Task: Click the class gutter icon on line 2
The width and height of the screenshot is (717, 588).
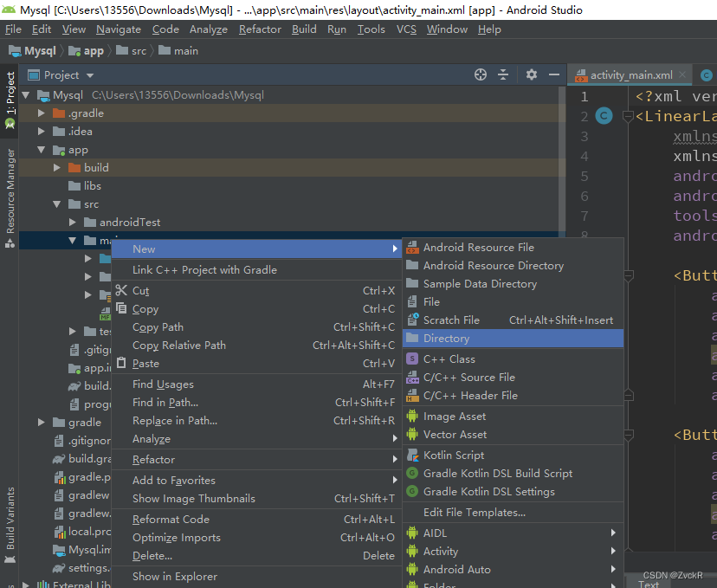Action: (604, 116)
